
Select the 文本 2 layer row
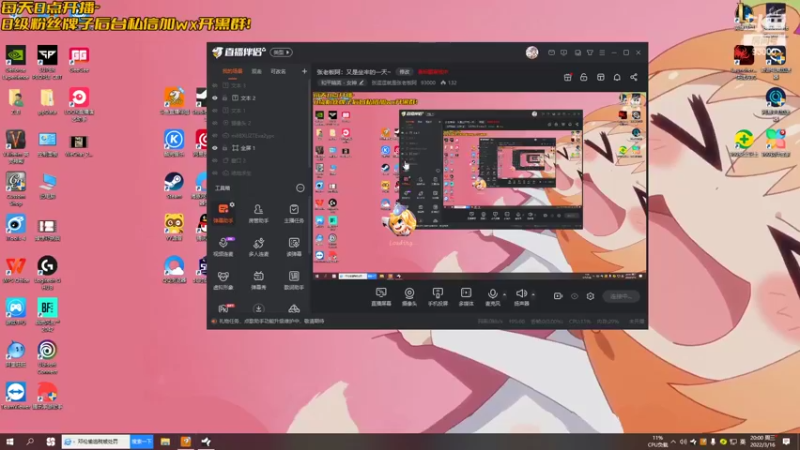pos(260,98)
